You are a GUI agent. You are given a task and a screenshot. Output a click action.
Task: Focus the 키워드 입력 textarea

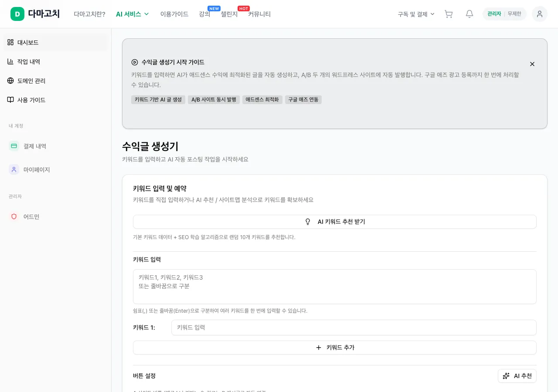[335, 287]
